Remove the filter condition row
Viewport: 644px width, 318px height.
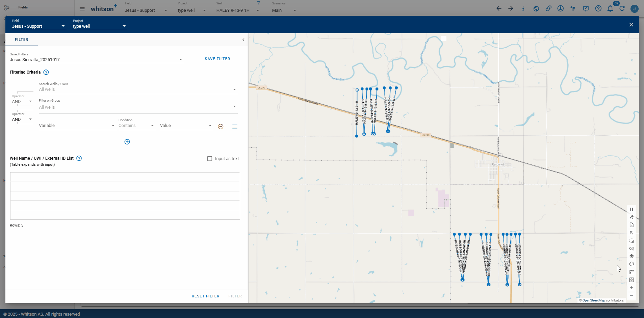(221, 127)
